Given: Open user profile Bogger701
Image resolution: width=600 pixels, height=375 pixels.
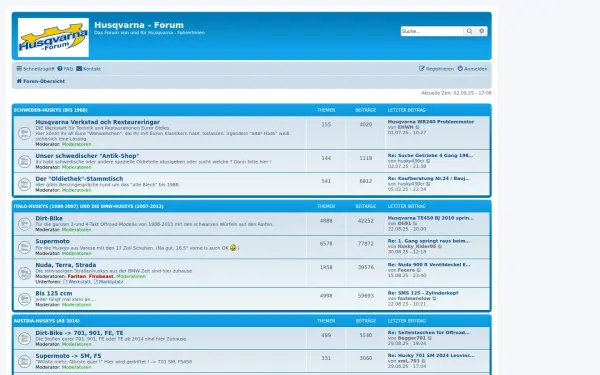Looking at the screenshot, I should pyautogui.click(x=412, y=338).
